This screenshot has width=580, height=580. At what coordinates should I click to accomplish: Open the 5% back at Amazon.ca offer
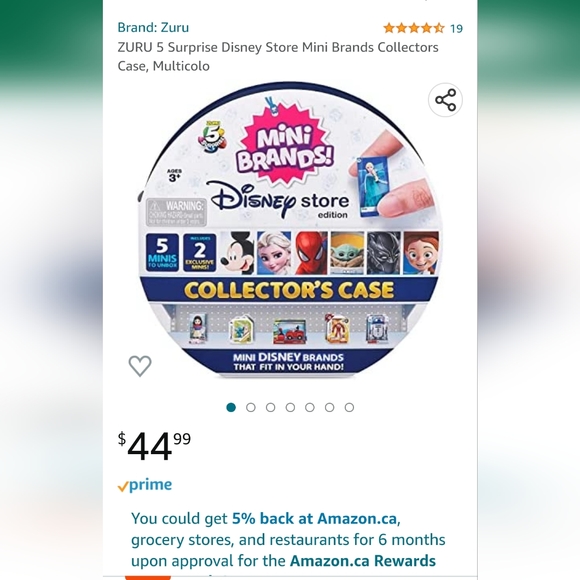[315, 519]
